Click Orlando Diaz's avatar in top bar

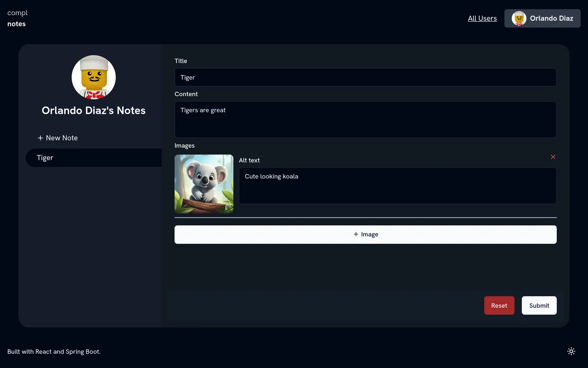(518, 18)
